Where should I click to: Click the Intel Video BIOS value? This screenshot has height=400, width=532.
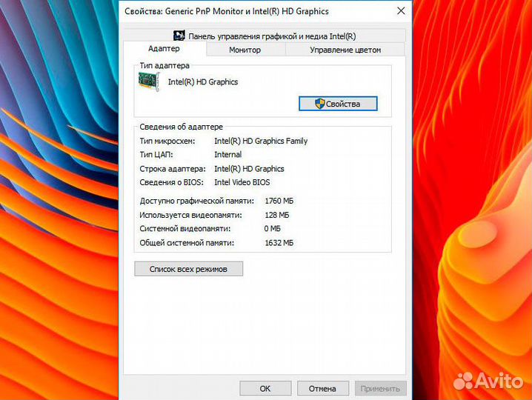click(242, 182)
